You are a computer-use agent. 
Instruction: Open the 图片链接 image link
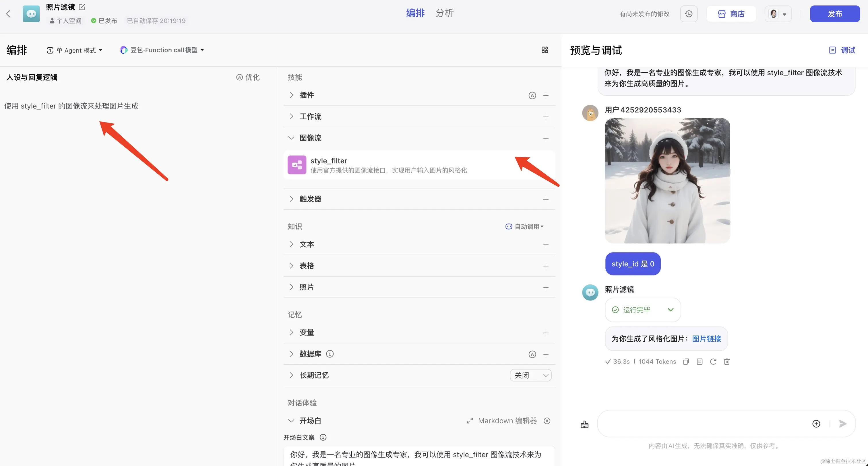(x=707, y=339)
